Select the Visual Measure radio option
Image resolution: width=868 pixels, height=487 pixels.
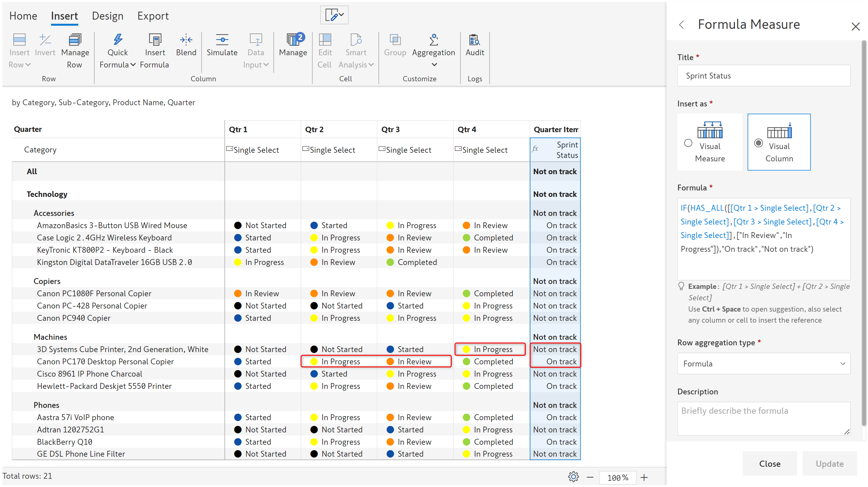coord(688,143)
